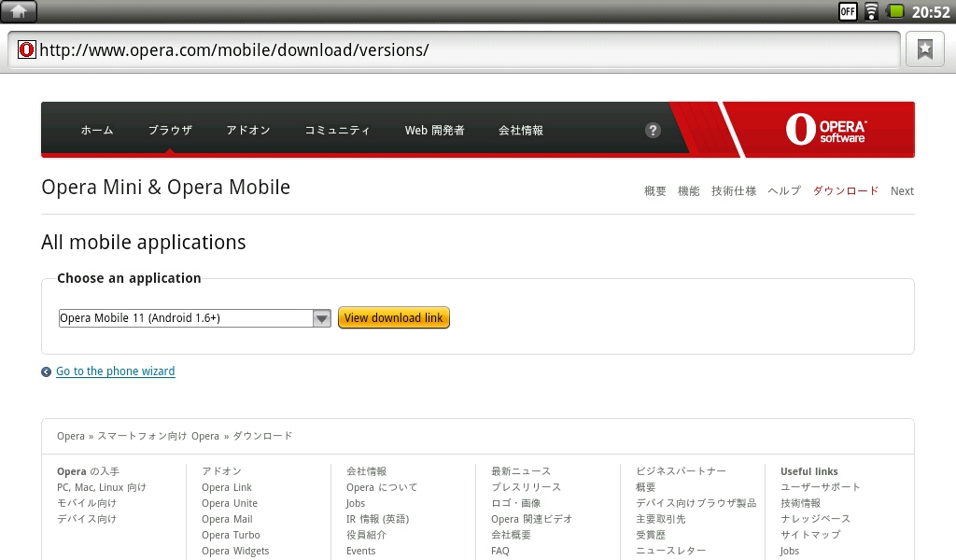Open ユーザーサポート footer link
This screenshot has height=560, width=956.
(821, 487)
